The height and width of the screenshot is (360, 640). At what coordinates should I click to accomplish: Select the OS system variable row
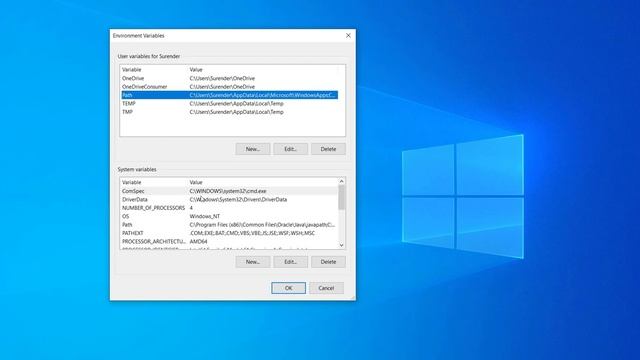(x=229, y=216)
